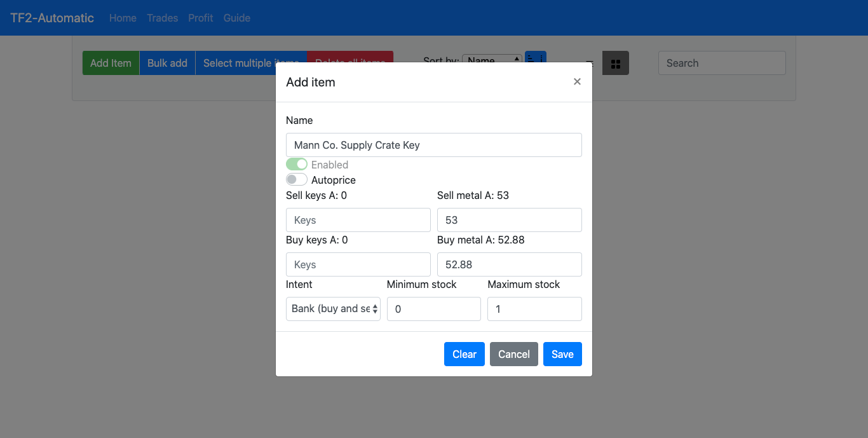Go to the Trades page

point(162,18)
